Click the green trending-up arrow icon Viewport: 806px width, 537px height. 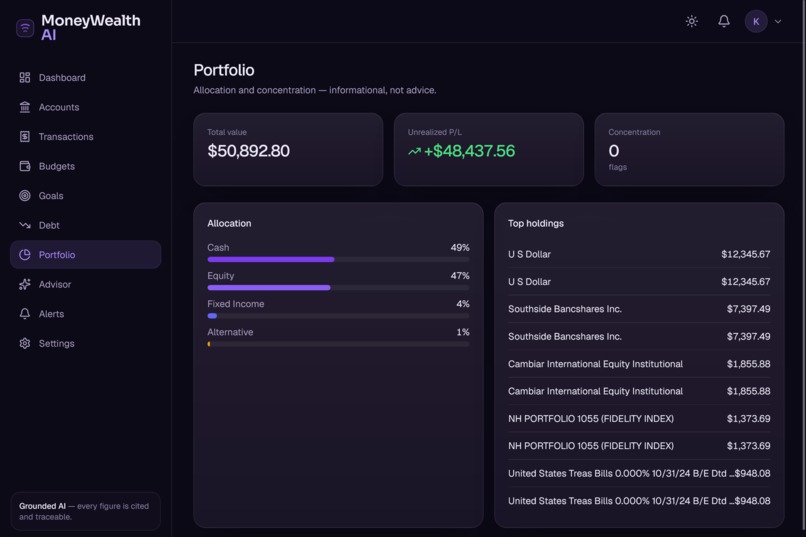[414, 151]
